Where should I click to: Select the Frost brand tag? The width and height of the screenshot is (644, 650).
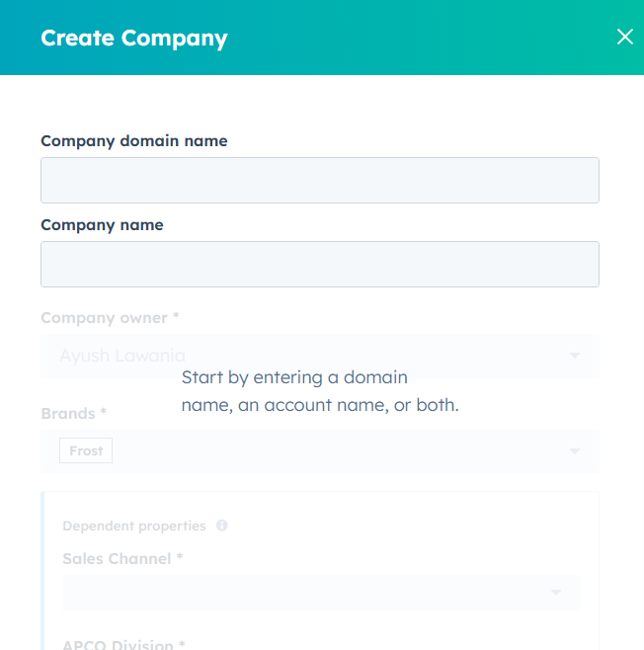click(x=86, y=450)
